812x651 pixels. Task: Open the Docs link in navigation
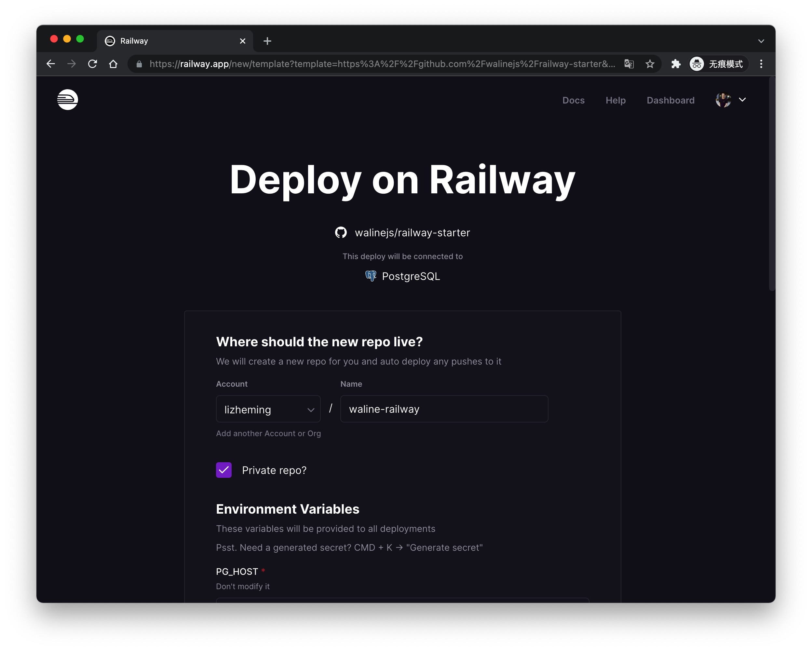click(x=573, y=100)
